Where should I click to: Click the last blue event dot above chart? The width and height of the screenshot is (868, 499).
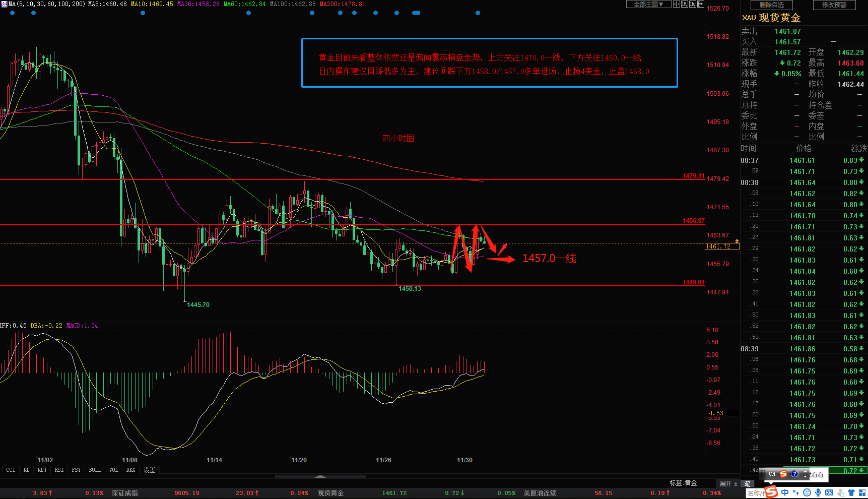[478, 13]
